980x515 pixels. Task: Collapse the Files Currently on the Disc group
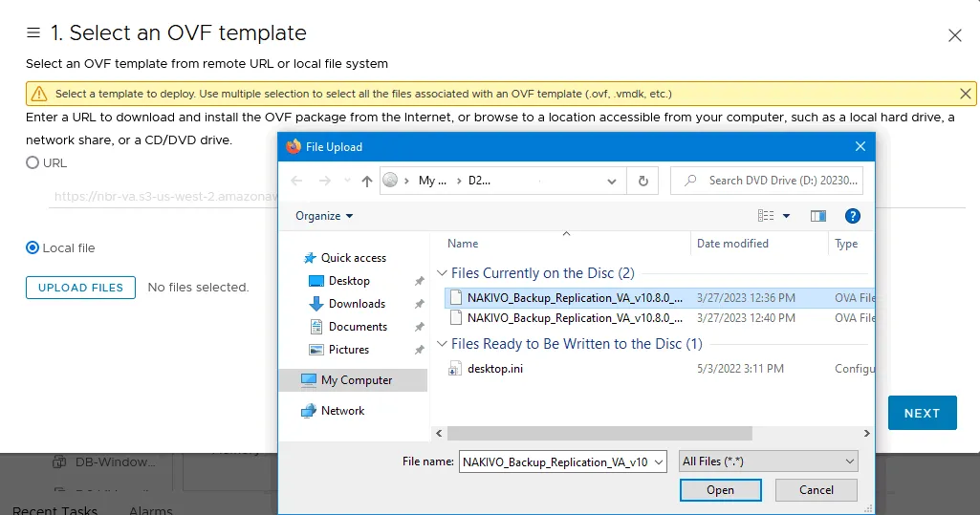[442, 273]
